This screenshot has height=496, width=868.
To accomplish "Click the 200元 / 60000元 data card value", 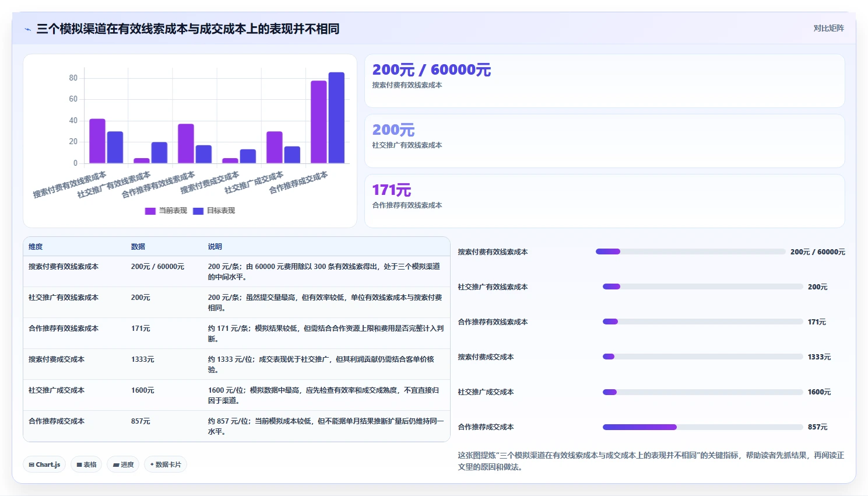I will click(x=431, y=70).
